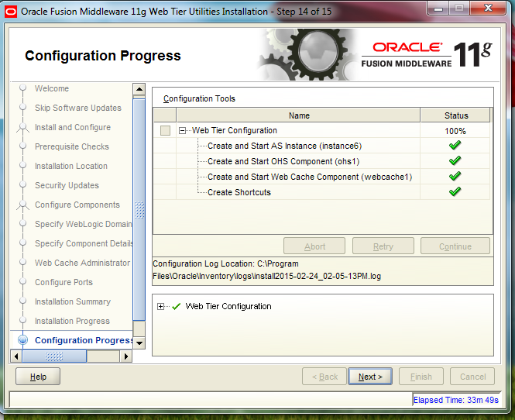515x420 pixels.
Task: Select the Skip Software Updates step
Action: coord(78,108)
